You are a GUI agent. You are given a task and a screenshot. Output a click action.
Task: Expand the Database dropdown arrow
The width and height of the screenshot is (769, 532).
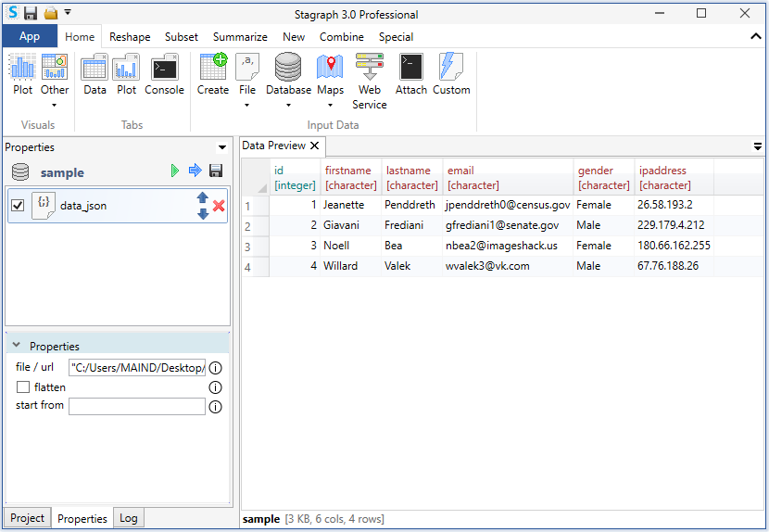tap(288, 105)
